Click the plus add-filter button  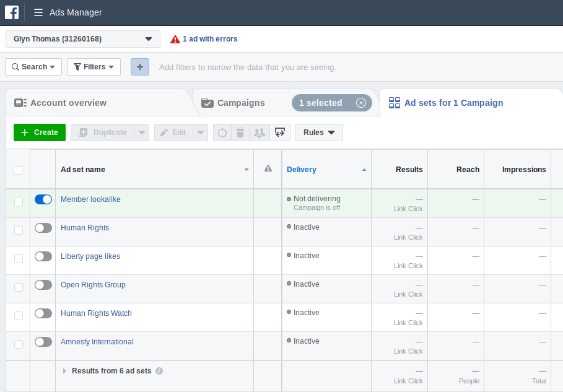(x=140, y=67)
